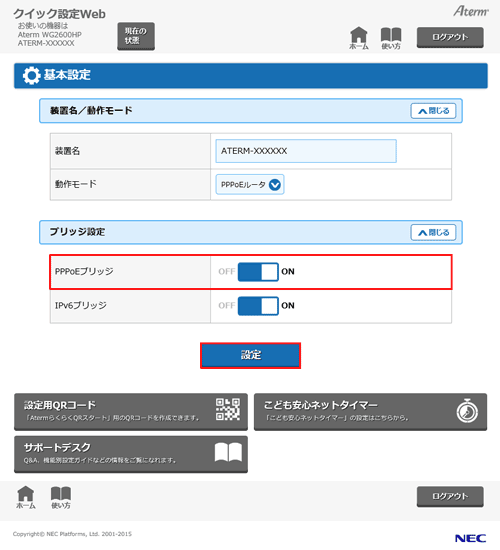Image resolution: width=500 pixels, height=550 pixels.
Task: Open the 動作モード PPPoEルータ dropdown
Action: pos(250,185)
